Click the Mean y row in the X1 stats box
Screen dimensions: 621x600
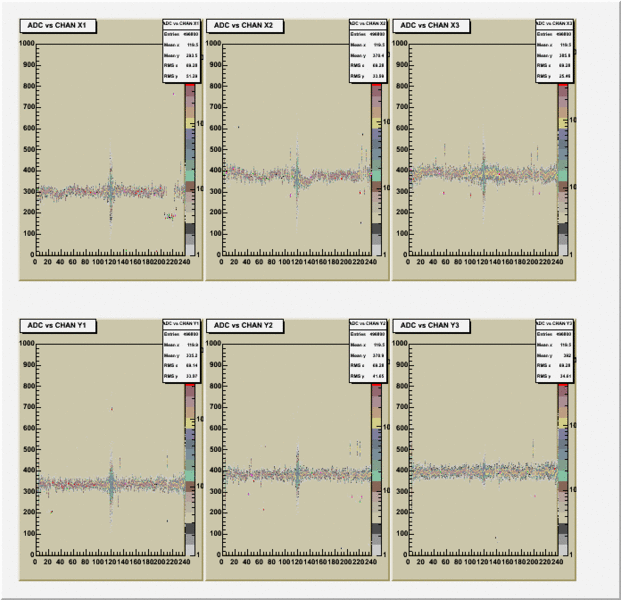coord(181,55)
